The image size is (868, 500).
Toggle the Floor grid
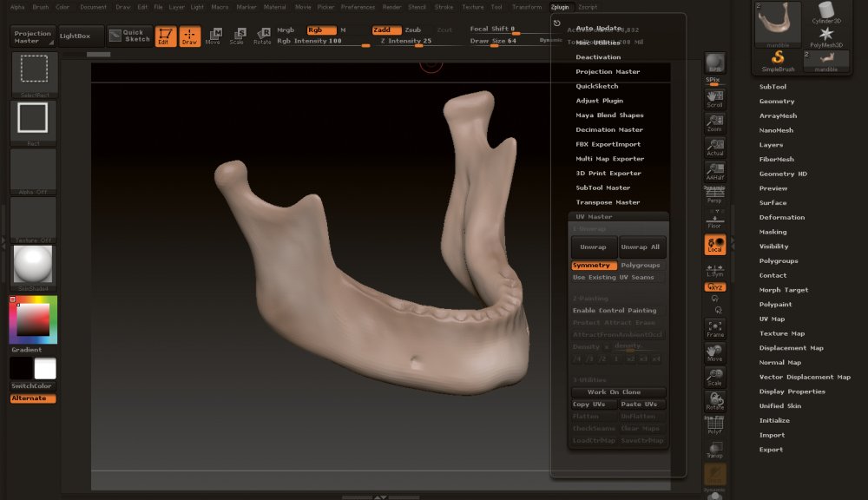coord(714,221)
